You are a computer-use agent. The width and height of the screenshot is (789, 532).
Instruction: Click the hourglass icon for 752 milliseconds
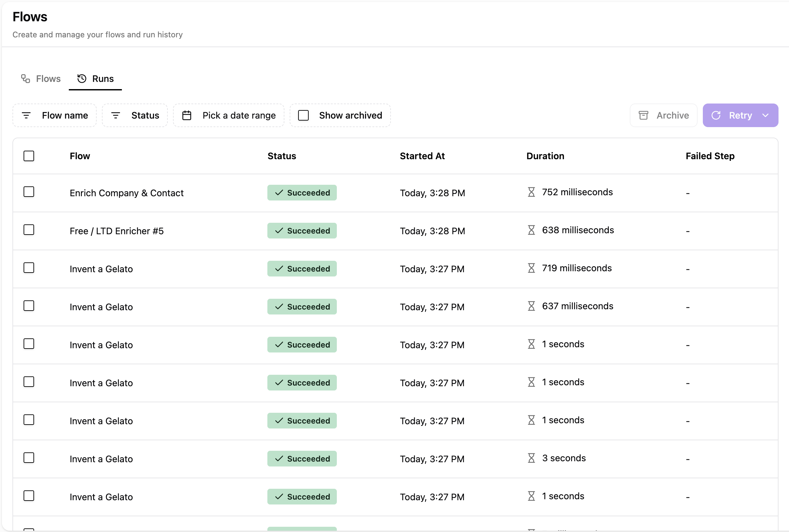point(531,192)
